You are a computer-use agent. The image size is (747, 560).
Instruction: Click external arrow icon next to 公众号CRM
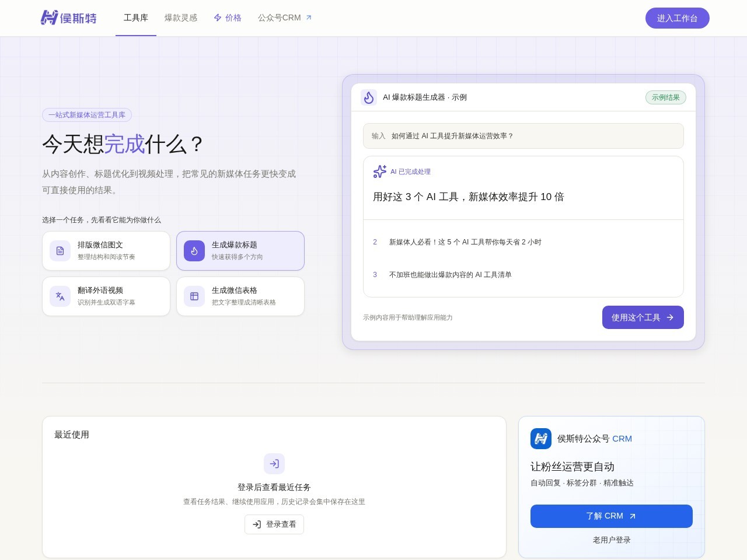coord(309,18)
